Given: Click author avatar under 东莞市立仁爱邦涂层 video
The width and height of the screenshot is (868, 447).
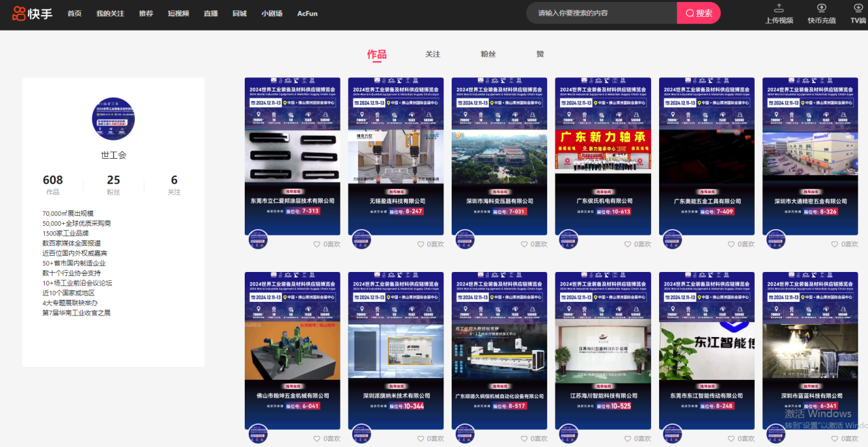Looking at the screenshot, I should [258, 239].
